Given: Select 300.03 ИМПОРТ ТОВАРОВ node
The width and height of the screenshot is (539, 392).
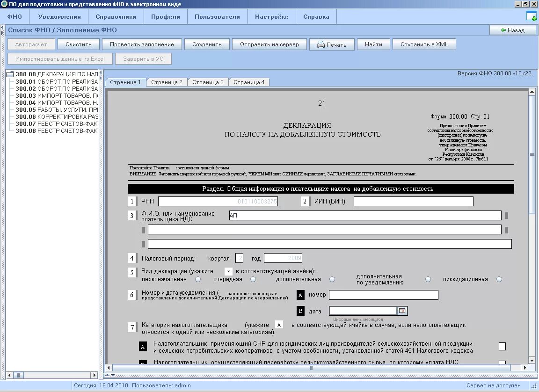Looking at the screenshot, I should [56, 95].
